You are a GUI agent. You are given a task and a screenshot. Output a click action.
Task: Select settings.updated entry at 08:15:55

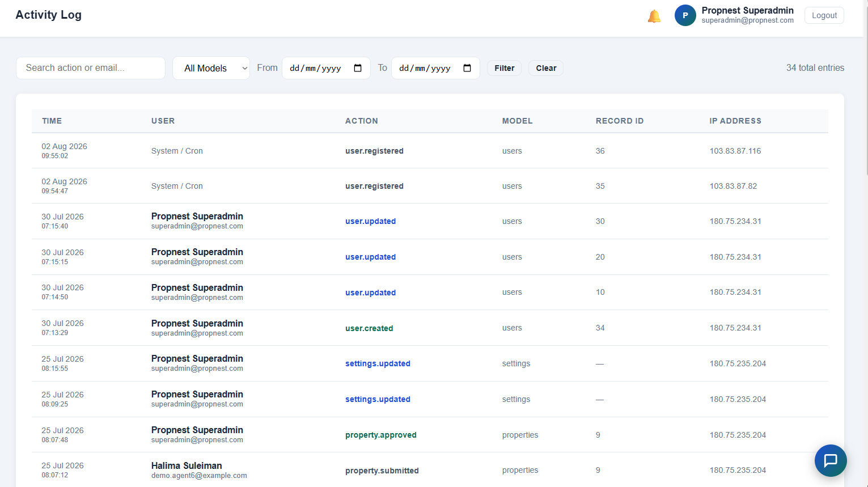pyautogui.click(x=378, y=363)
